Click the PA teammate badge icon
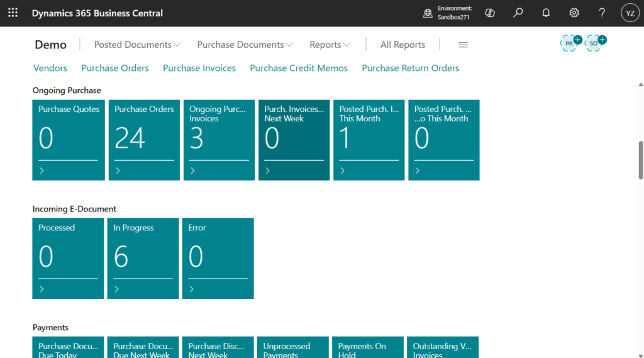644x358 pixels. [x=570, y=43]
